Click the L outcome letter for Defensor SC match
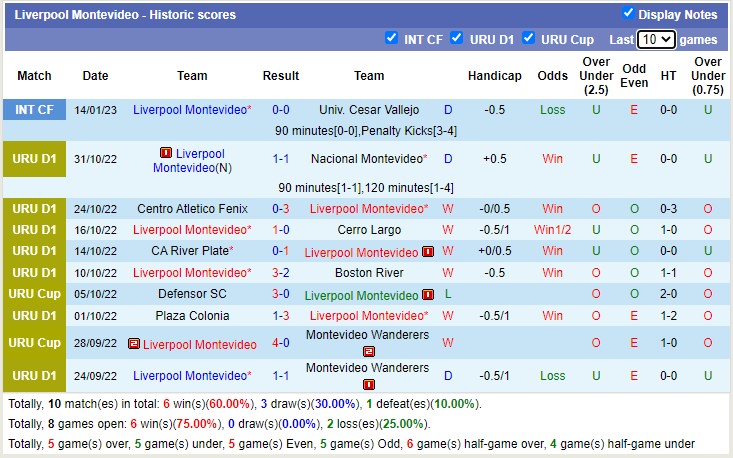Screen dimensions: 733x458 coord(448,294)
